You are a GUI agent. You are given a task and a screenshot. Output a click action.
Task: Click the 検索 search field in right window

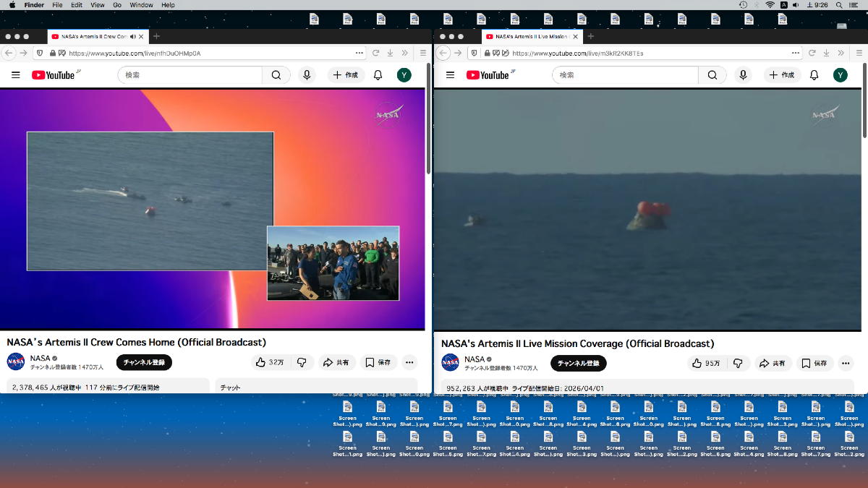pyautogui.click(x=626, y=75)
